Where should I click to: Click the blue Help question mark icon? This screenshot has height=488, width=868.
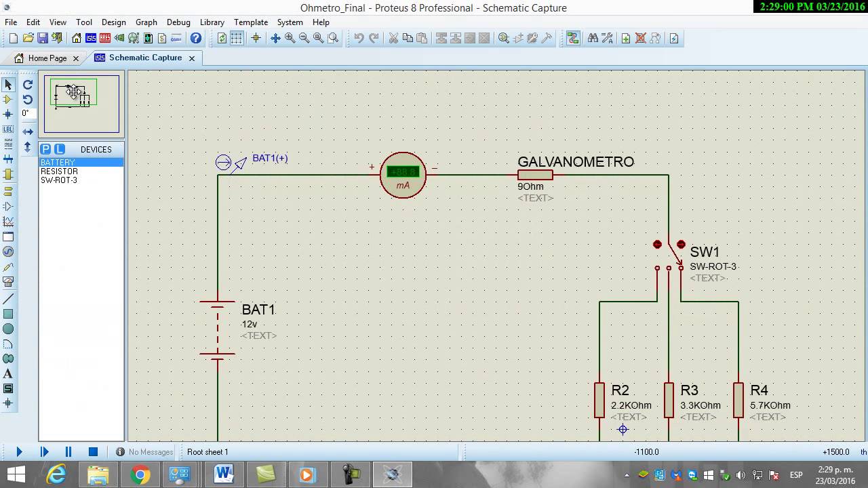[196, 38]
